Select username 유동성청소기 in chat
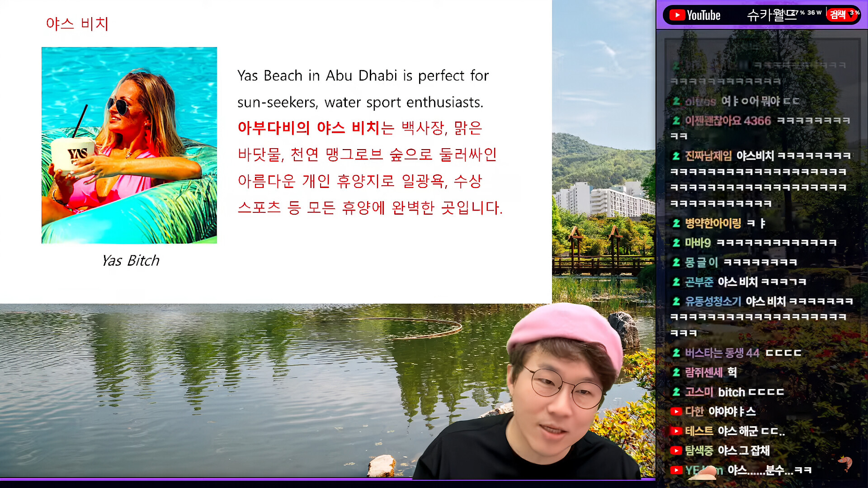This screenshot has width=868, height=488. 713,301
